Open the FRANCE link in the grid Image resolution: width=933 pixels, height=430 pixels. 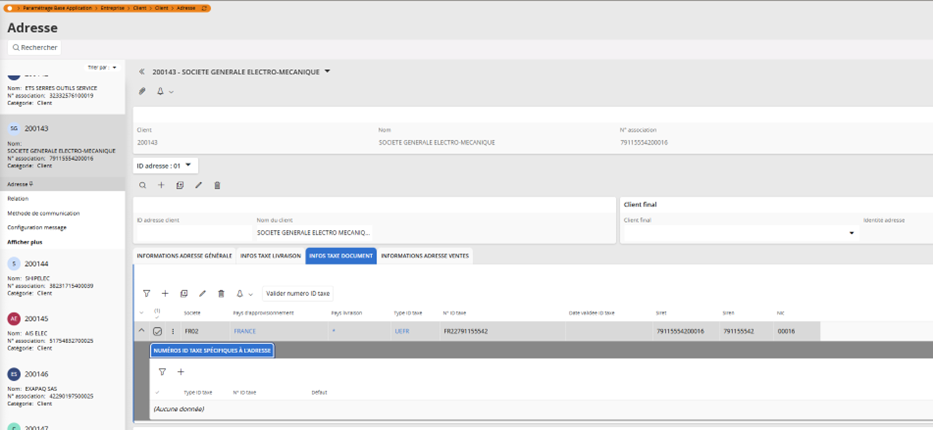pyautogui.click(x=245, y=331)
